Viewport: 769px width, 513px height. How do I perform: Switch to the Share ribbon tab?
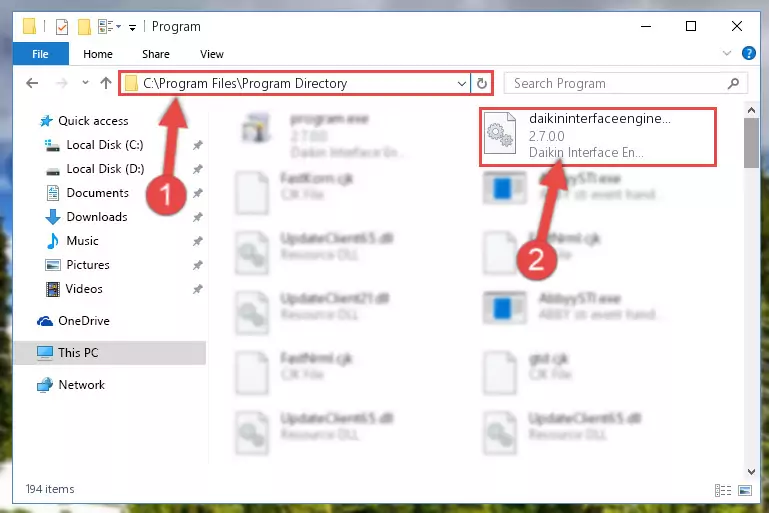(155, 54)
